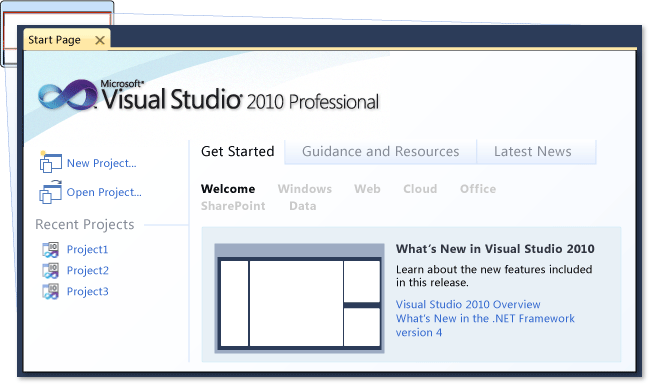This screenshot has width=650, height=385.
Task: Click the New Project icon
Action: coord(51,162)
